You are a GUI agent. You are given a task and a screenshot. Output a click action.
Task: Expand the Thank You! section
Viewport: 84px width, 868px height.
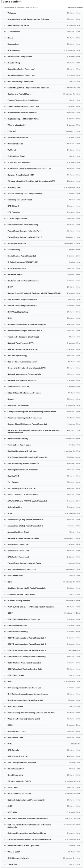point(42,864)
